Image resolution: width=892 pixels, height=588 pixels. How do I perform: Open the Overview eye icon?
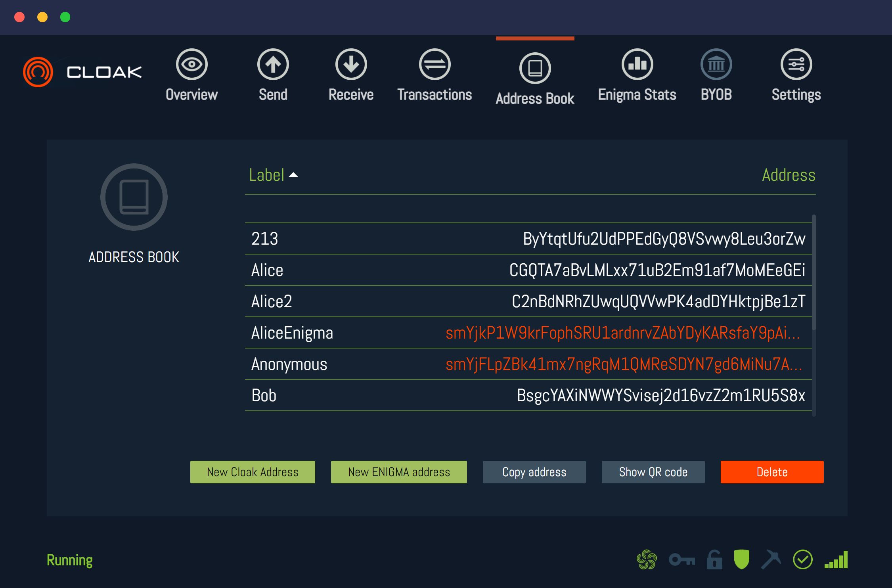[192, 64]
